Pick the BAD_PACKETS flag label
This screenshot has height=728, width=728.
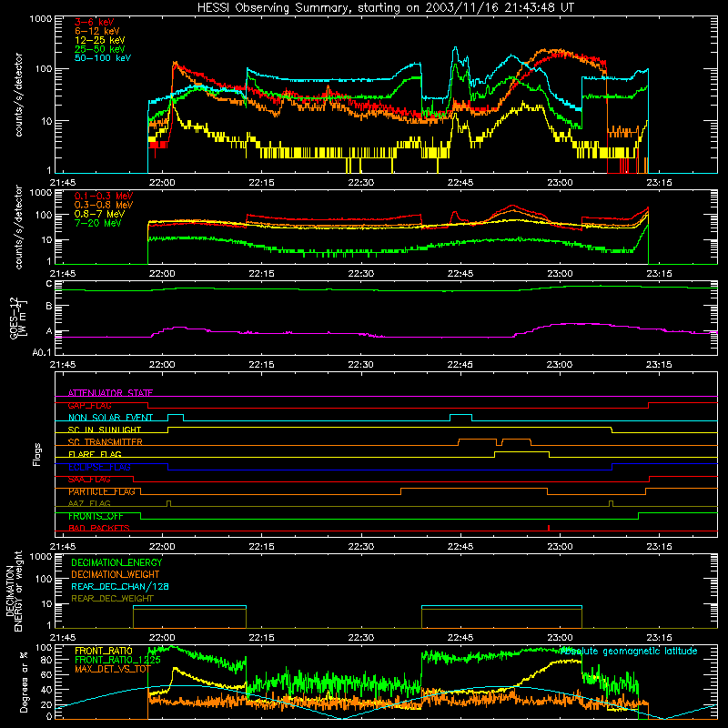tap(99, 528)
